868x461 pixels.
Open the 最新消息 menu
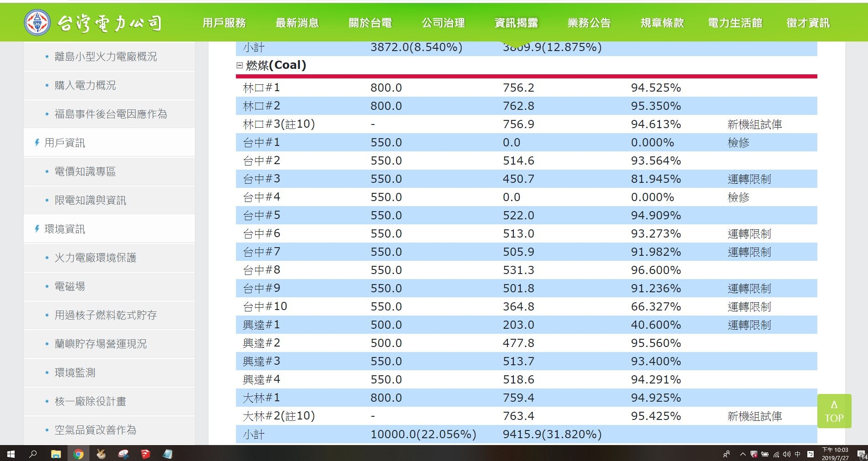[297, 22]
